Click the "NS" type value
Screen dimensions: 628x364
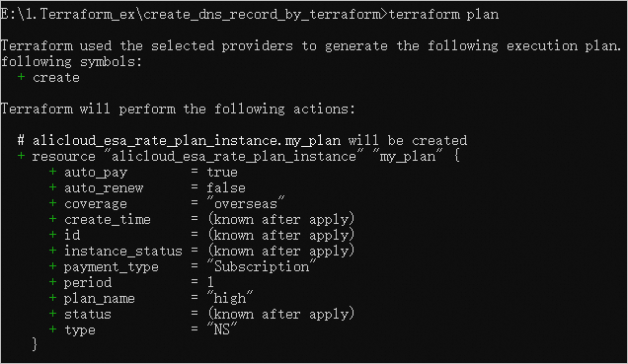tap(222, 329)
